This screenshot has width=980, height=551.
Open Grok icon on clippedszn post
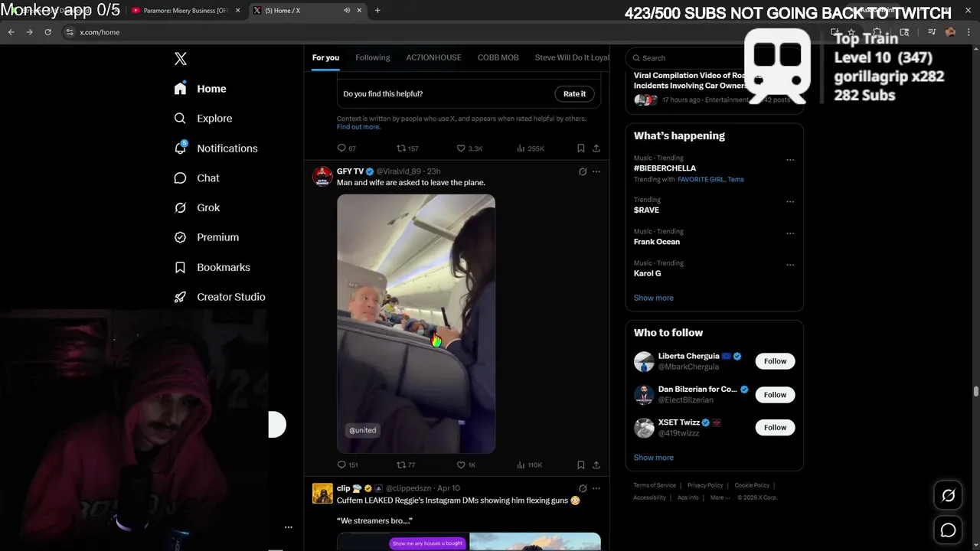click(x=583, y=488)
